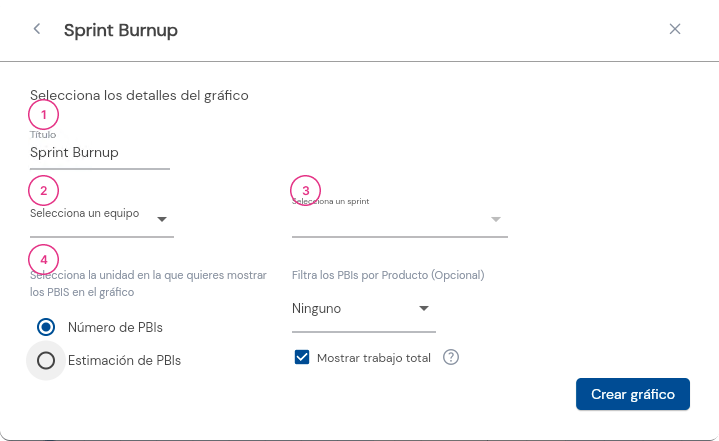
Task: Click step 3 circle marker
Action: pyautogui.click(x=305, y=190)
